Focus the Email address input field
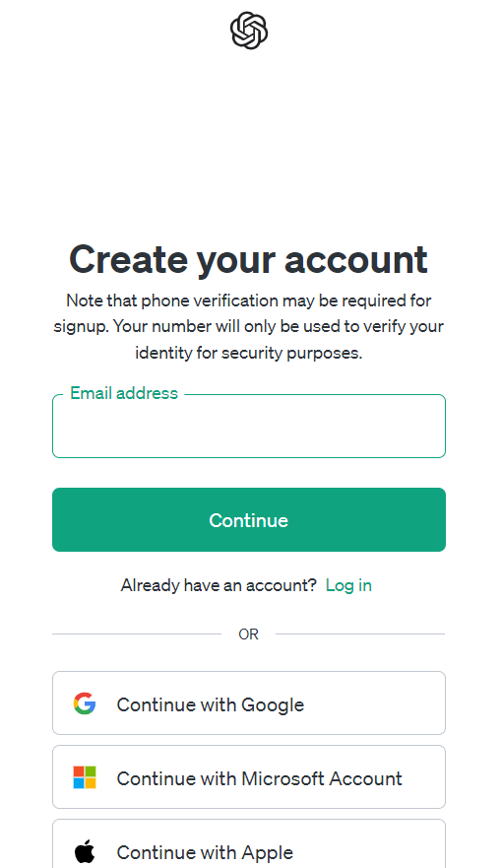This screenshot has width=502, height=868. pos(249,427)
